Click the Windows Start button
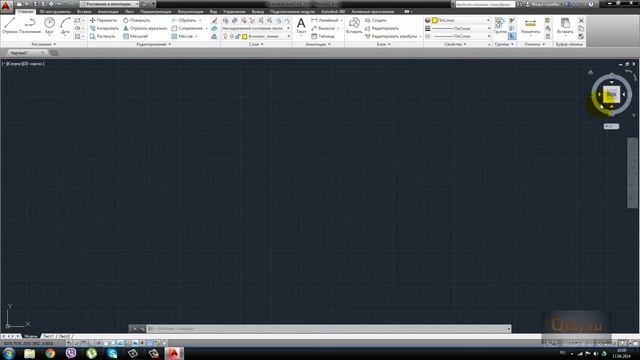 pos(9,353)
